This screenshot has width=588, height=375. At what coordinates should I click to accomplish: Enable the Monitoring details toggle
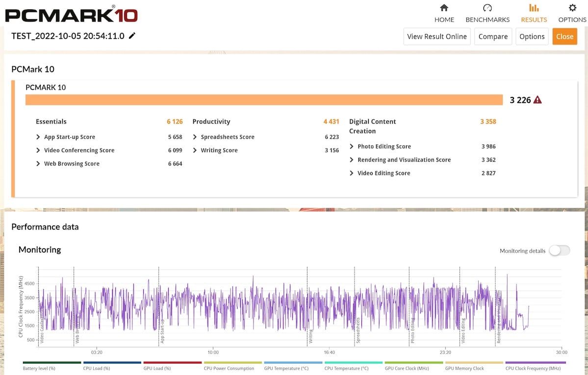[x=559, y=250]
